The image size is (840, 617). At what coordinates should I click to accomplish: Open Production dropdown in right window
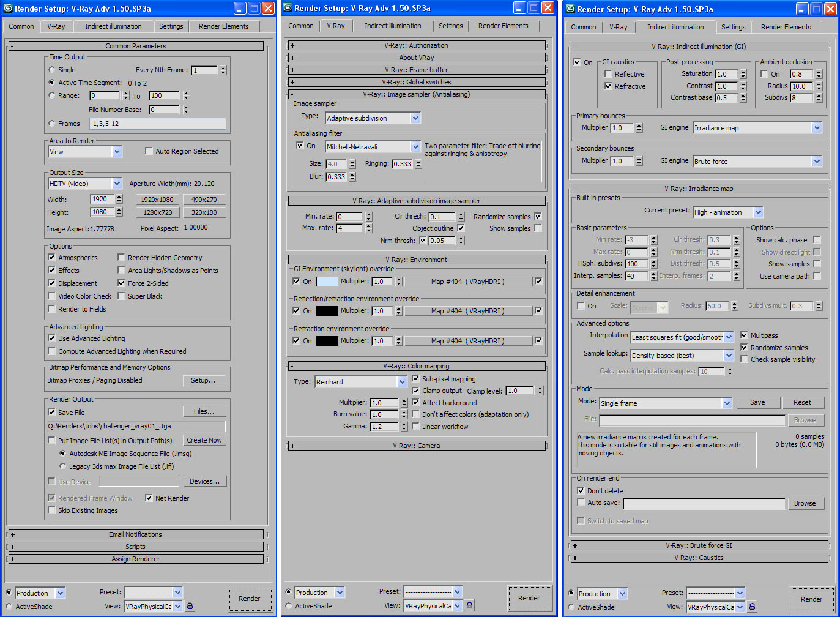tap(603, 594)
